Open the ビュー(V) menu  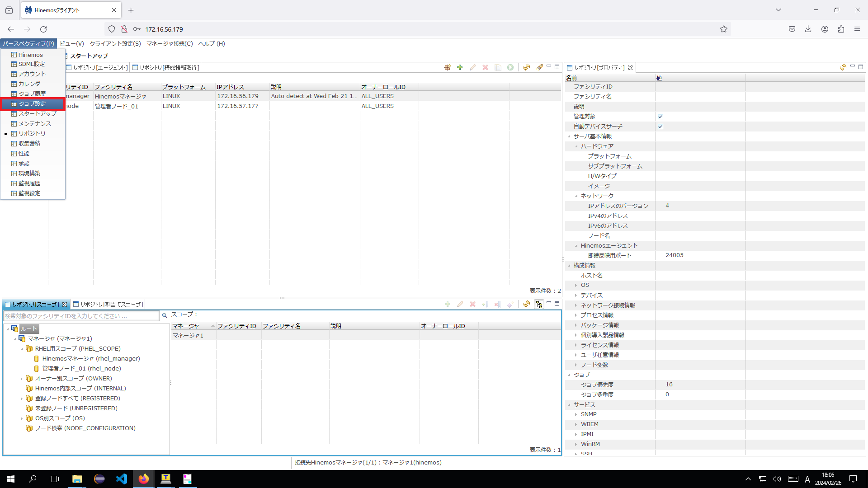pos(72,44)
